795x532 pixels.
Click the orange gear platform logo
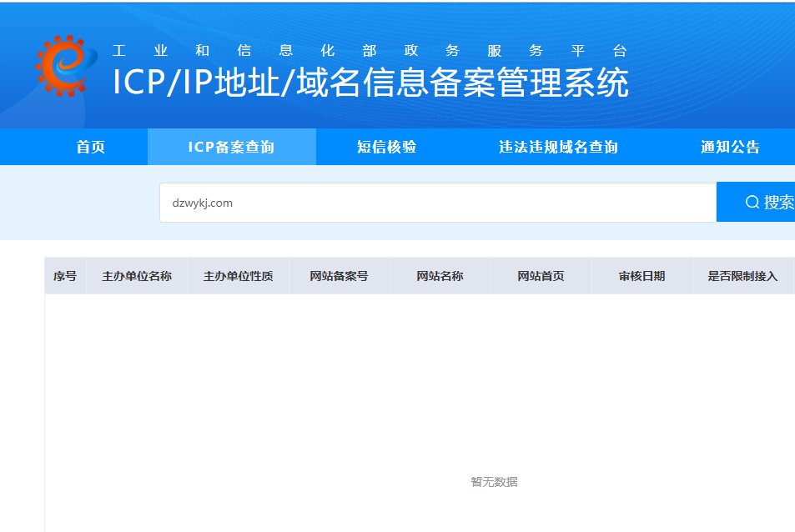[x=61, y=66]
